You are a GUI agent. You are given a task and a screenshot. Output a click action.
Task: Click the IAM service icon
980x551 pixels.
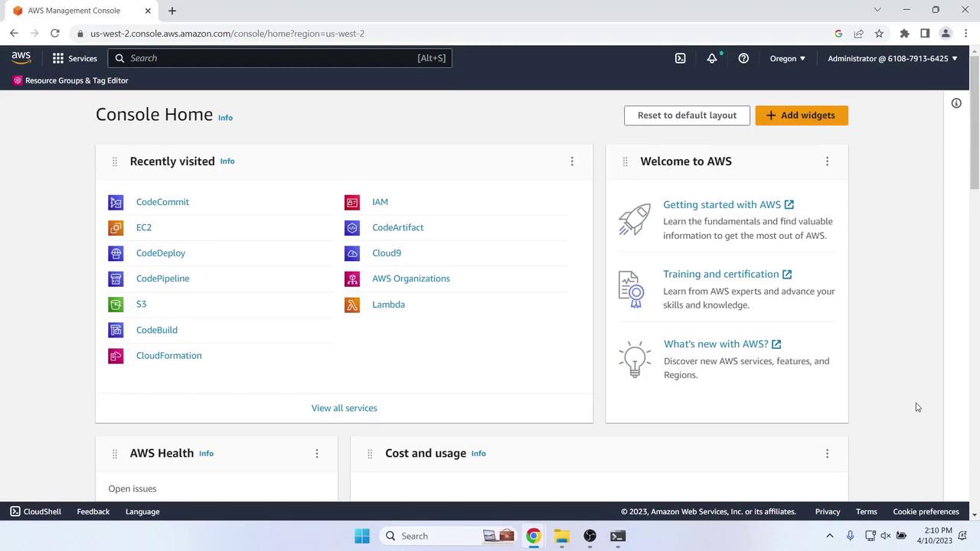[352, 202]
